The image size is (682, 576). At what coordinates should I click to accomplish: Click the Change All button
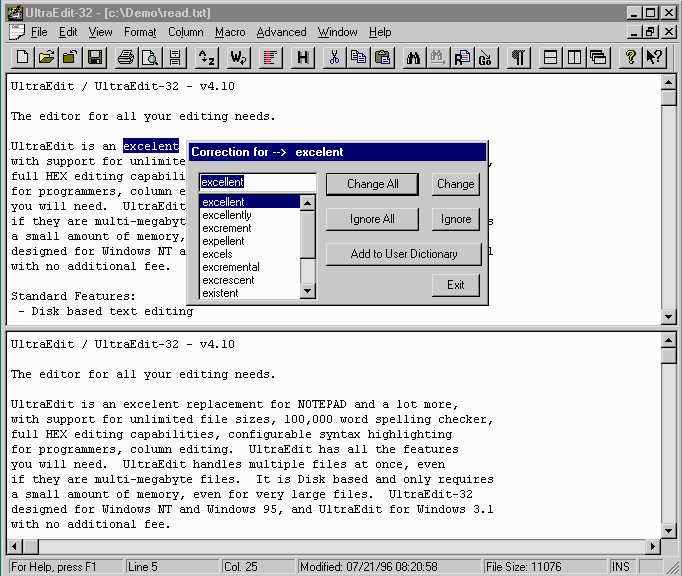tap(372, 184)
